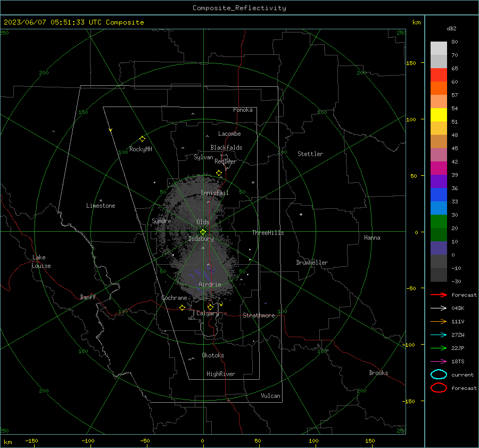Choose the magenta 39–42 dBZ color swatch
This screenshot has width=479, height=448.
(439, 168)
